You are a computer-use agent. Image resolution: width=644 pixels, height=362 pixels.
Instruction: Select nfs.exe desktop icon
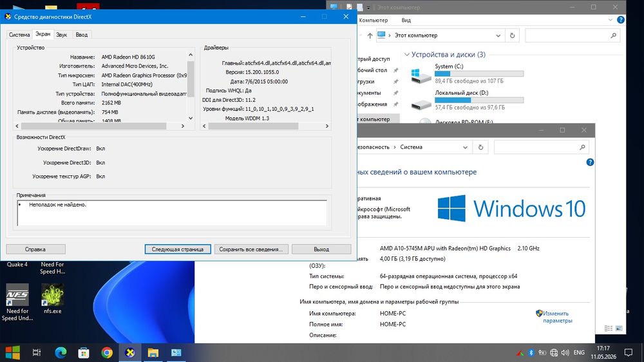tap(53, 299)
